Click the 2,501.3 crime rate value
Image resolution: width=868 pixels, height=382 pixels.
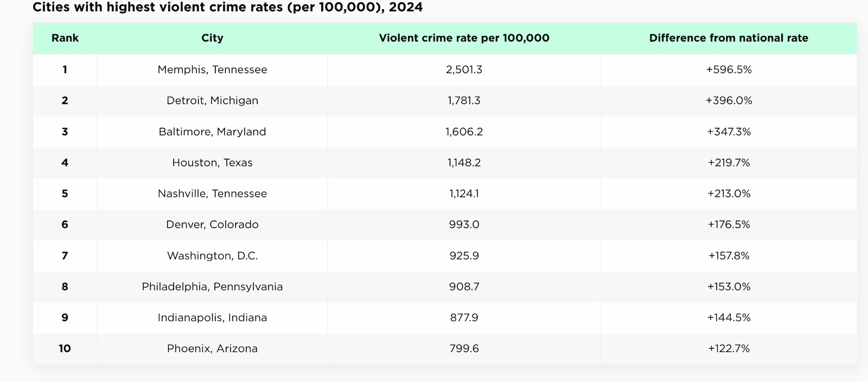click(464, 69)
